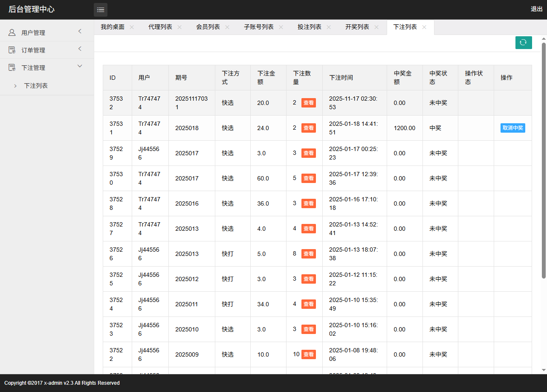
Task: Click 取消中奖 for record 37531
Action: click(512, 128)
